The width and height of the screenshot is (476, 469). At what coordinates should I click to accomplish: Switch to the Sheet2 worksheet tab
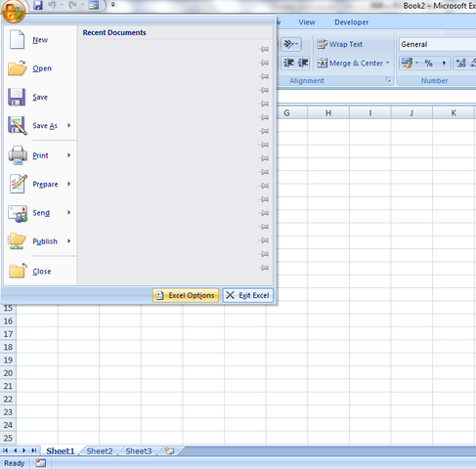(x=100, y=451)
